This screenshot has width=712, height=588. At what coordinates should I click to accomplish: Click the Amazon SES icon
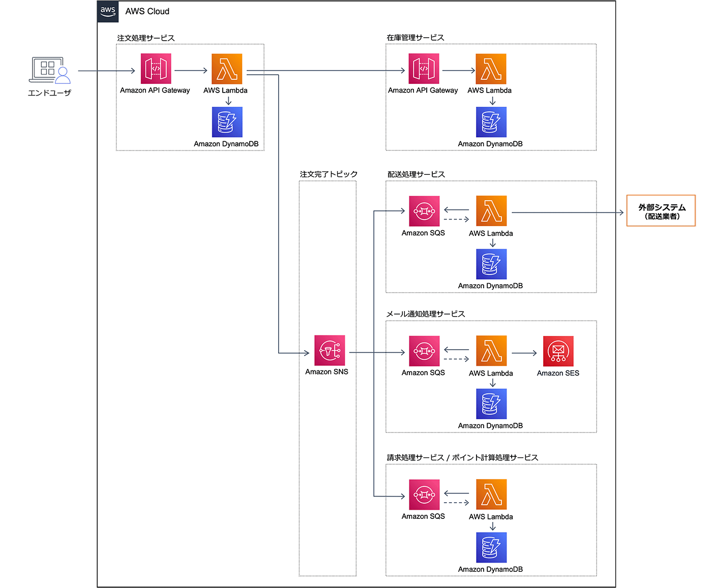558,351
